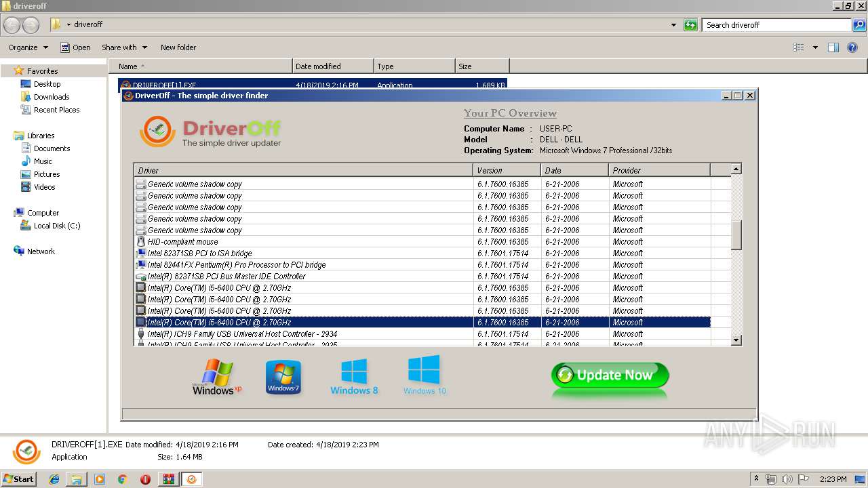Open Downloads in the navigation pane
The image size is (868, 488).
click(52, 97)
